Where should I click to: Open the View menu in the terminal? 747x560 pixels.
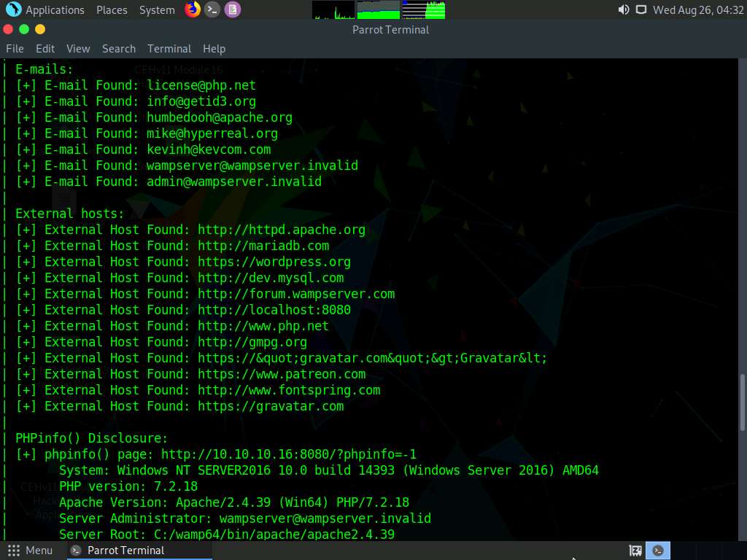(x=78, y=49)
